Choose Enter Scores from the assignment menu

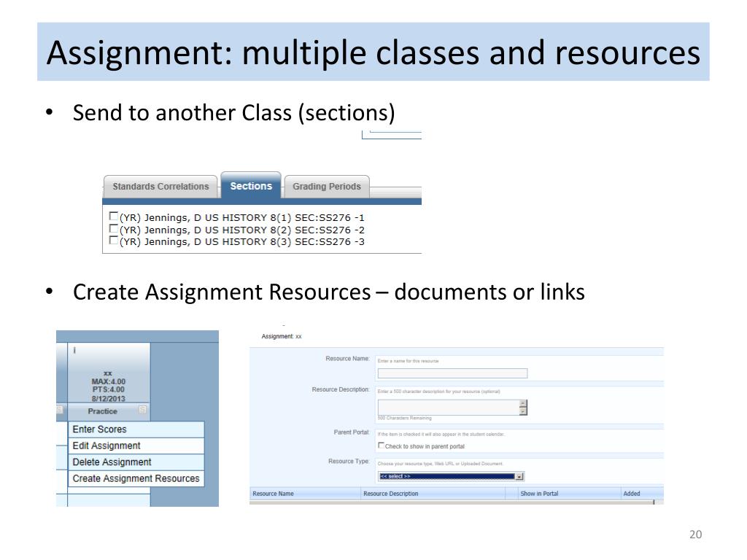[136, 429]
